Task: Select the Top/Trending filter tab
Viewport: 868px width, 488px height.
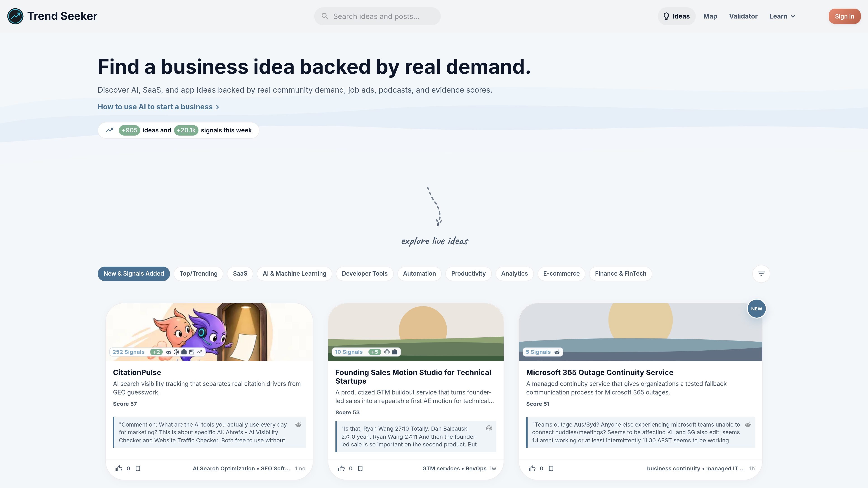Action: pos(198,274)
